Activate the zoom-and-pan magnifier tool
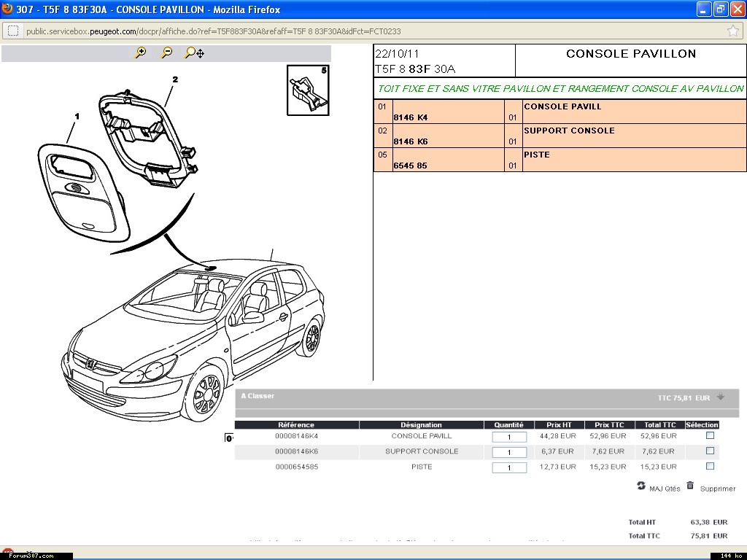Image resolution: width=747 pixels, height=560 pixels. (194, 52)
